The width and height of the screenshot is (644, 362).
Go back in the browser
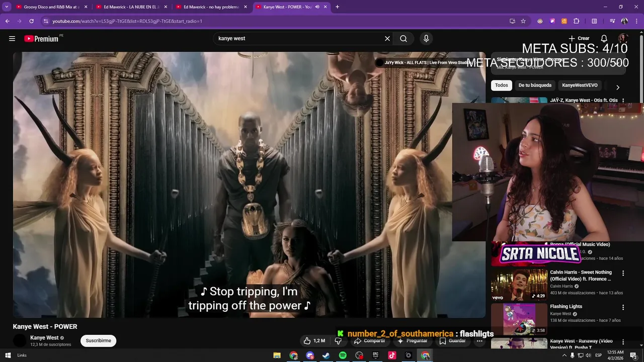coord(7,21)
